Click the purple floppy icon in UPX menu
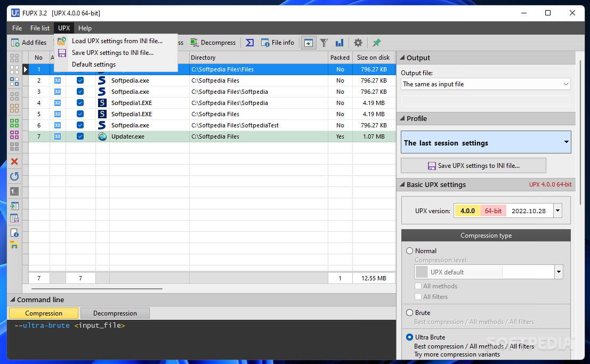Viewport: 590px width, 364px height. point(62,53)
